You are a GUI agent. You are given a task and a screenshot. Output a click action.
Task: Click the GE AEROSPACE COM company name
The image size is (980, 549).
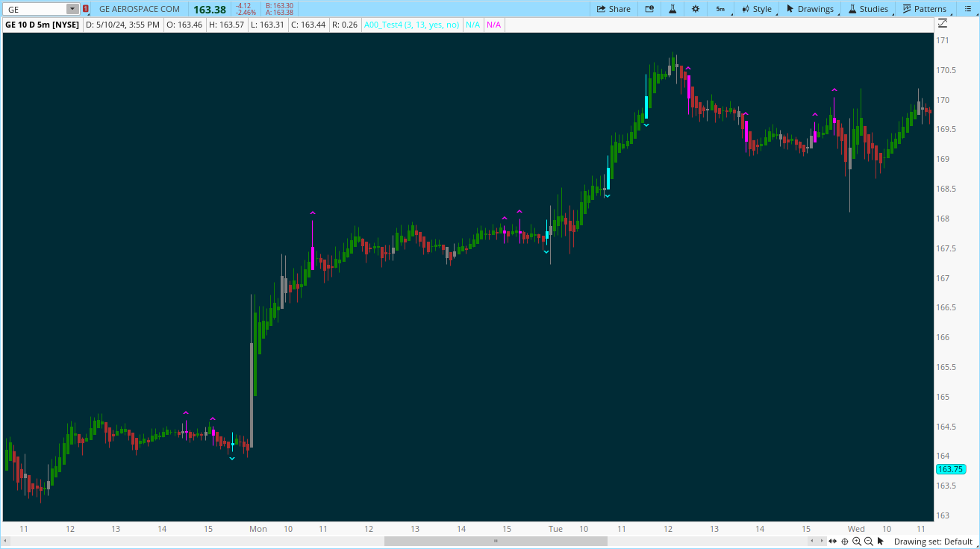[140, 9]
